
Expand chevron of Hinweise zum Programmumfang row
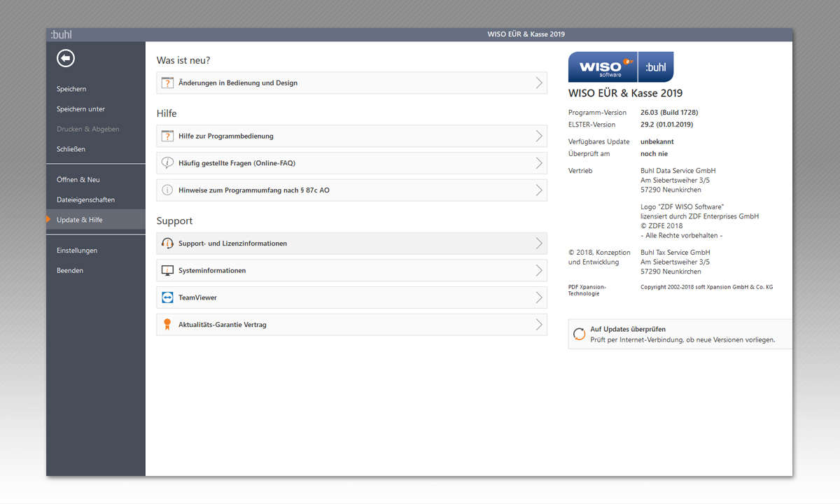[x=538, y=190]
